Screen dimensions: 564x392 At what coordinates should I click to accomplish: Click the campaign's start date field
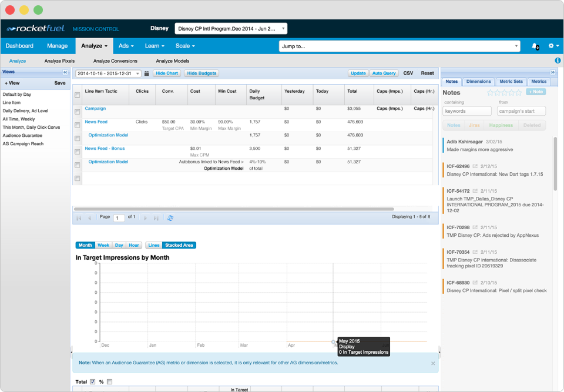[x=521, y=111]
